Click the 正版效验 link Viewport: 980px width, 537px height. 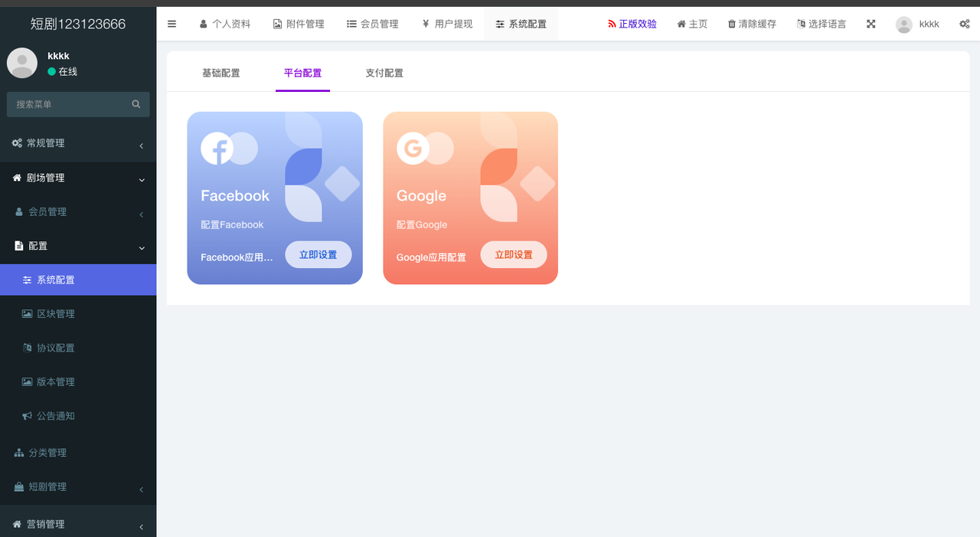(x=632, y=25)
